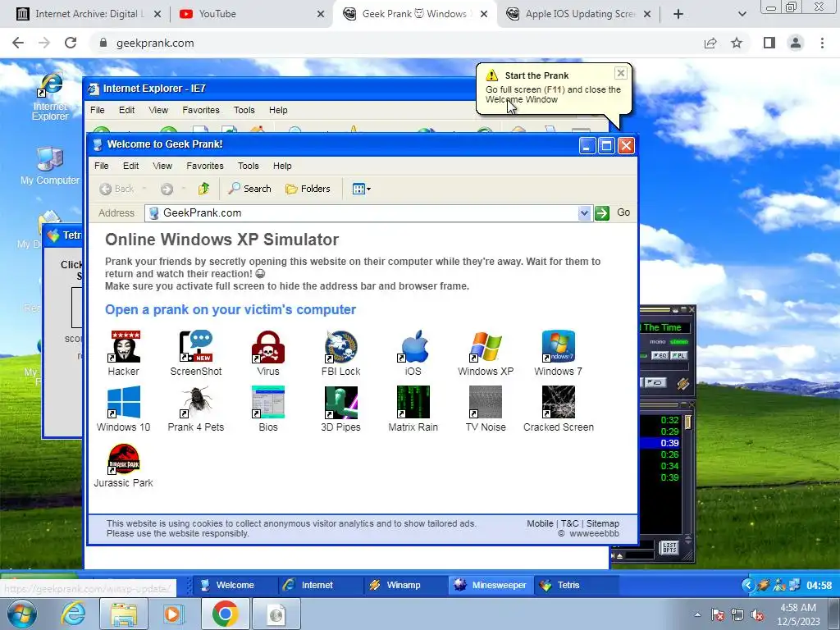Open the Jurassic Park prank icon

tap(124, 465)
